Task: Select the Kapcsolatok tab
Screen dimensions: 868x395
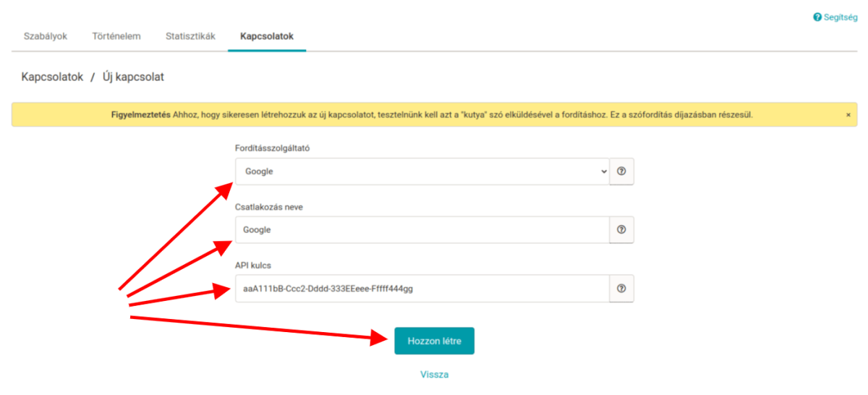Action: (x=267, y=36)
